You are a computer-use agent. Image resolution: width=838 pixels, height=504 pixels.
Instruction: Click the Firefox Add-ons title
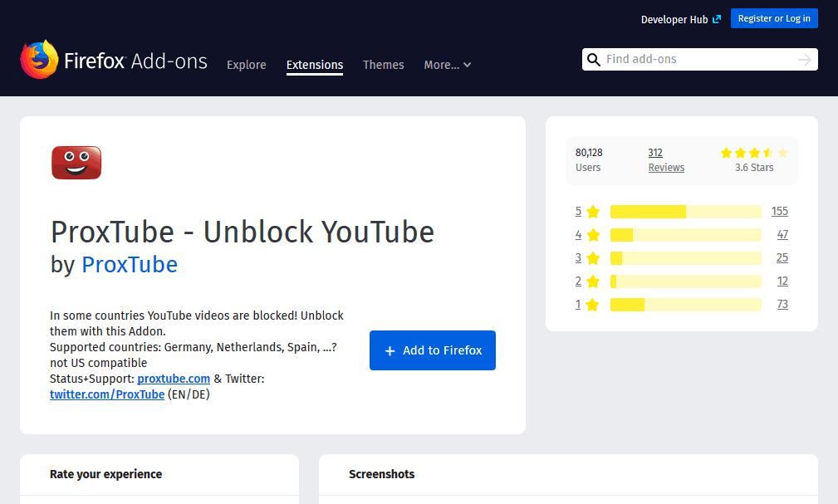[135, 61]
